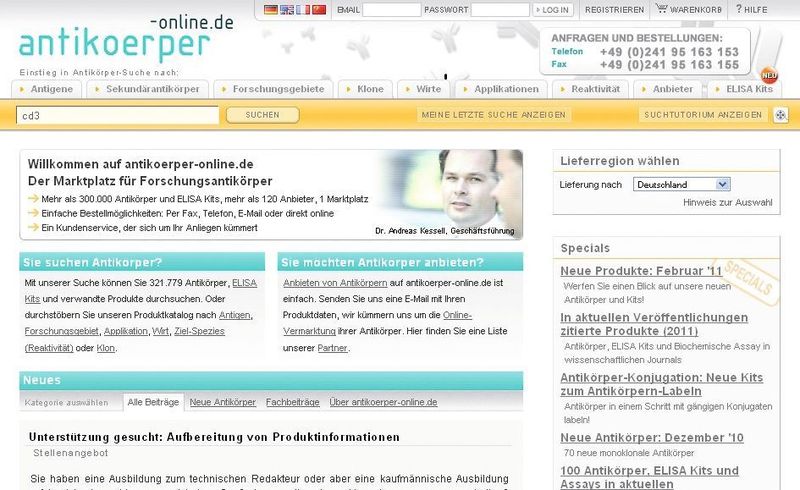
Task: Select the Neue Antikörper tab
Action: pos(222,402)
